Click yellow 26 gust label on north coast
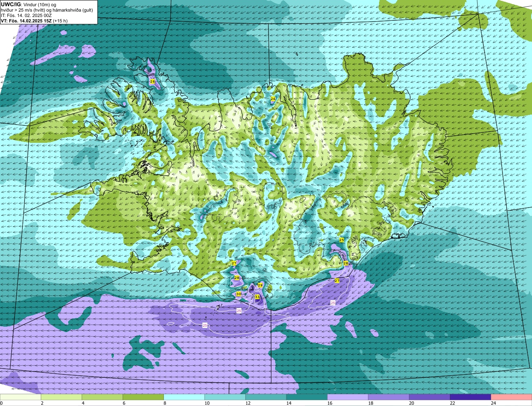 pyautogui.click(x=273, y=99)
